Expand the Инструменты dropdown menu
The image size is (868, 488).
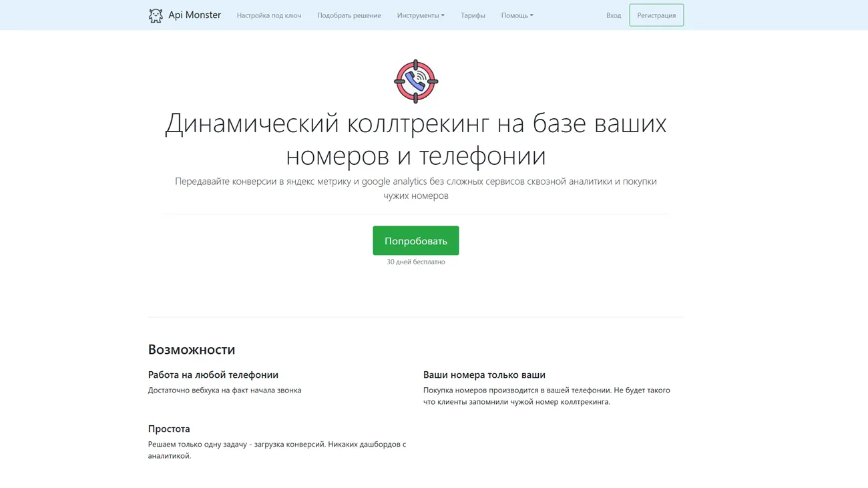420,15
